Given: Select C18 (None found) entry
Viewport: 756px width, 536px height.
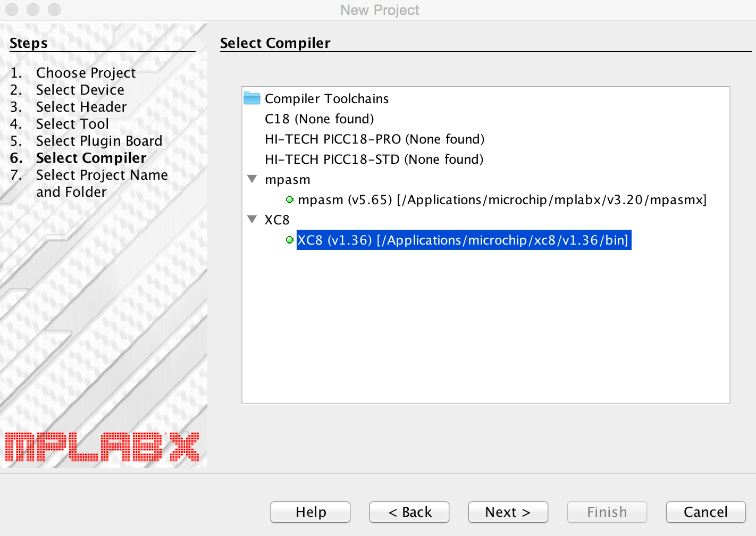Looking at the screenshot, I should (320, 119).
